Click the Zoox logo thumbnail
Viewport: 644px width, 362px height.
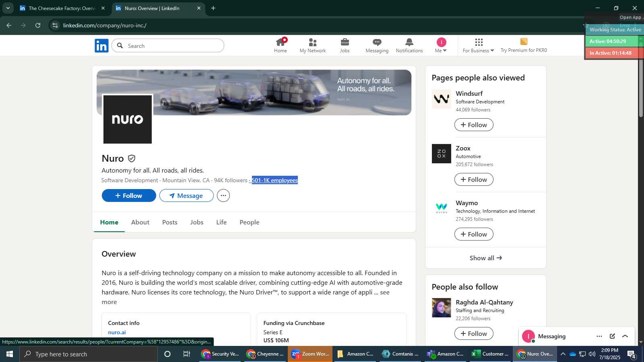(442, 154)
